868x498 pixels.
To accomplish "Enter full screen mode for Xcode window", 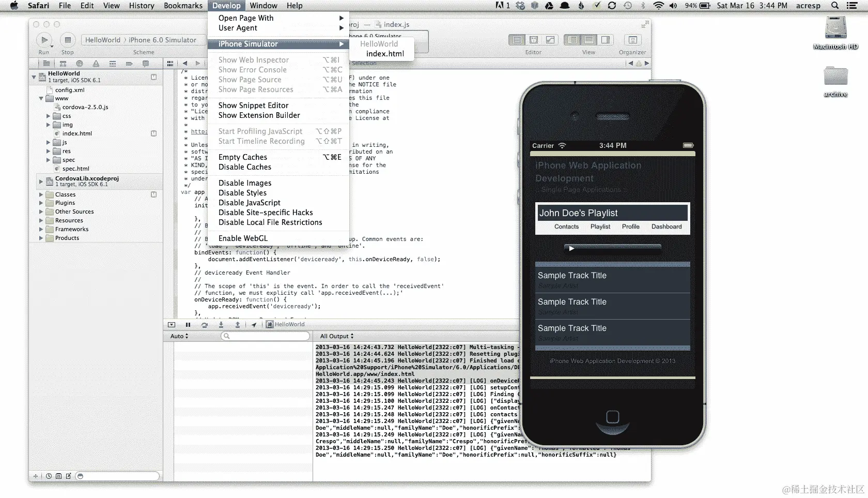I will (x=645, y=24).
